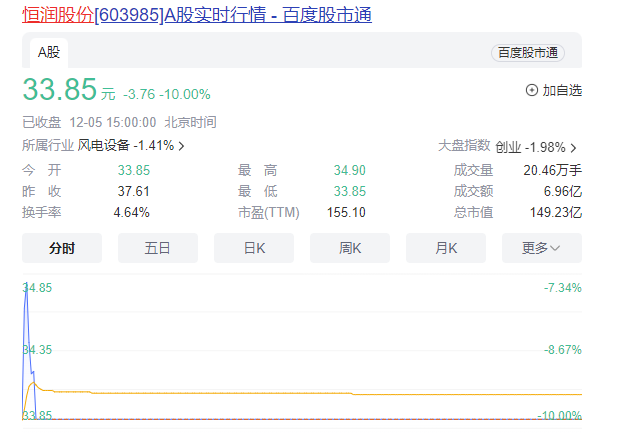Click the 市盈(TTM) value 155.10
This screenshot has width=627, height=433.
346,212
